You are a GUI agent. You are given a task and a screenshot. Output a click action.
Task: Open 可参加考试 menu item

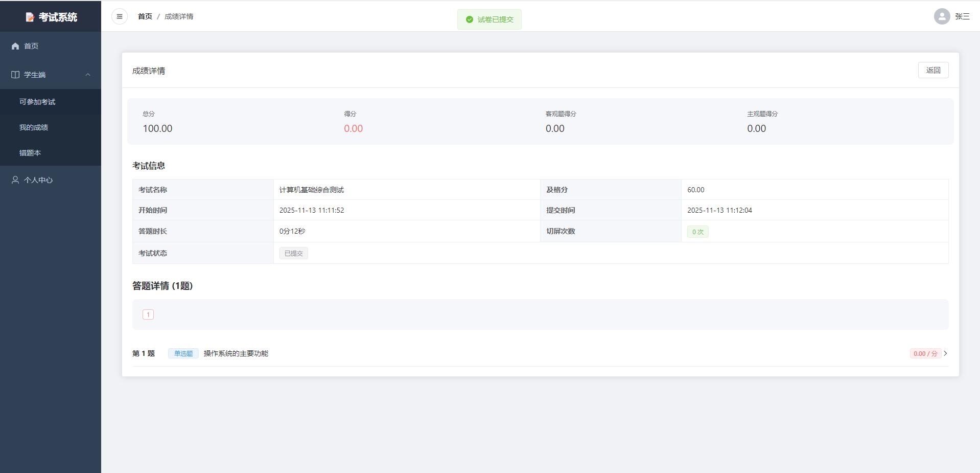coord(37,102)
